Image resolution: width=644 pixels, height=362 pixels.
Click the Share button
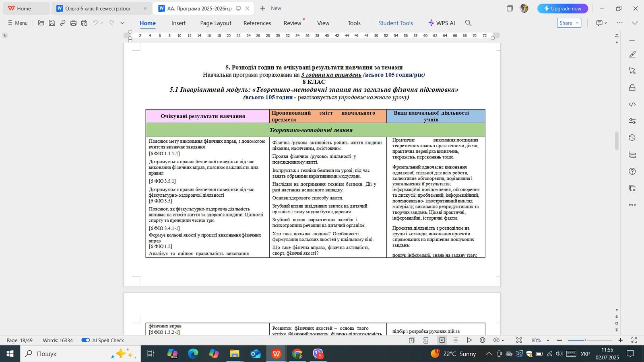[566, 23]
